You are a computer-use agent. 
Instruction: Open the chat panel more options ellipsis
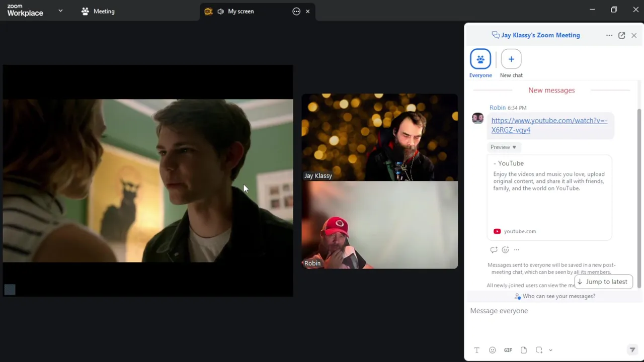click(609, 35)
